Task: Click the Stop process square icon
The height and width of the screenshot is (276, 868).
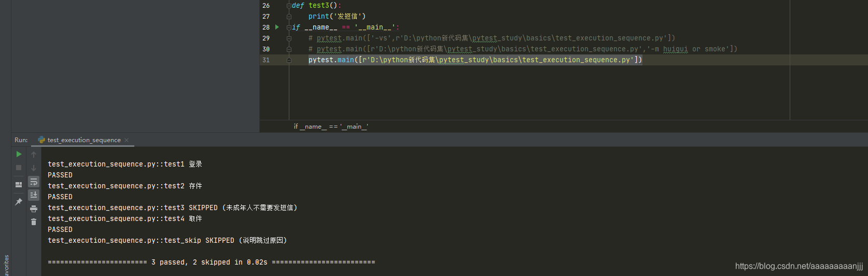Action: (19, 168)
